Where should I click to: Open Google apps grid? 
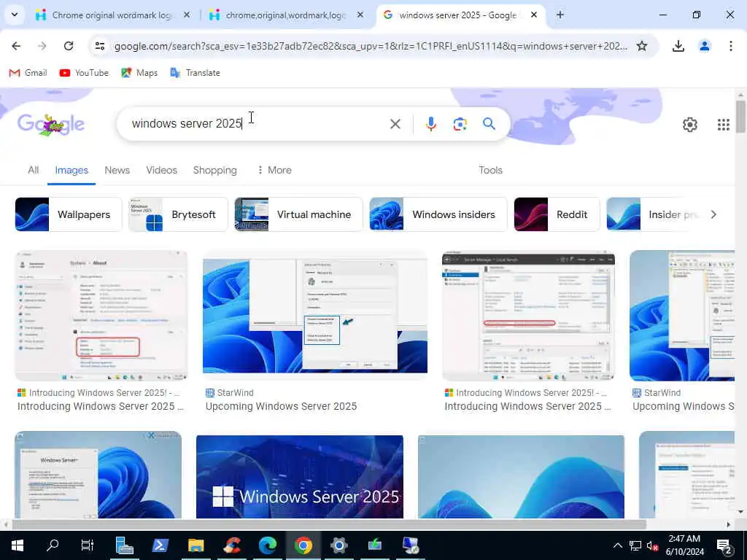pyautogui.click(x=723, y=125)
